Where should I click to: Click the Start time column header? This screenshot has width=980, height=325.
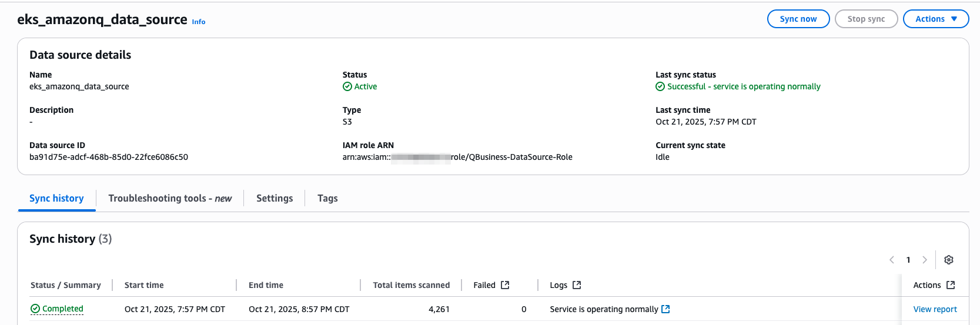coord(144,285)
